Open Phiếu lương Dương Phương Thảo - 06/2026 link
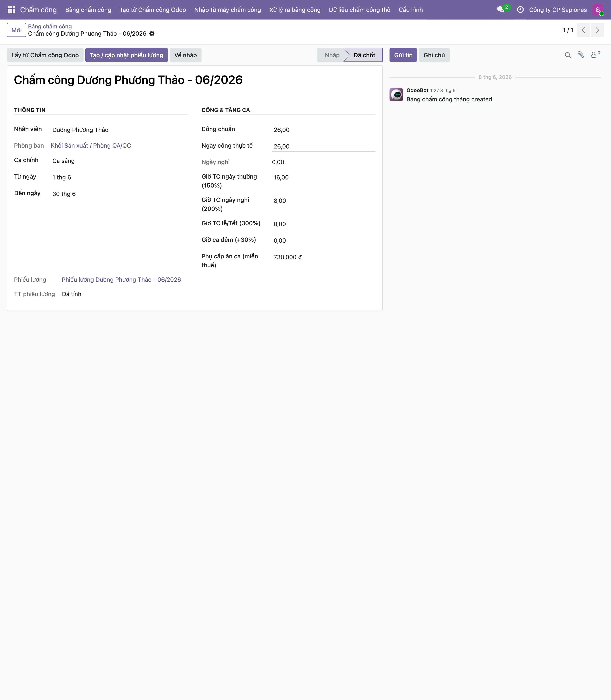Image resolution: width=611 pixels, height=700 pixels. [121, 280]
